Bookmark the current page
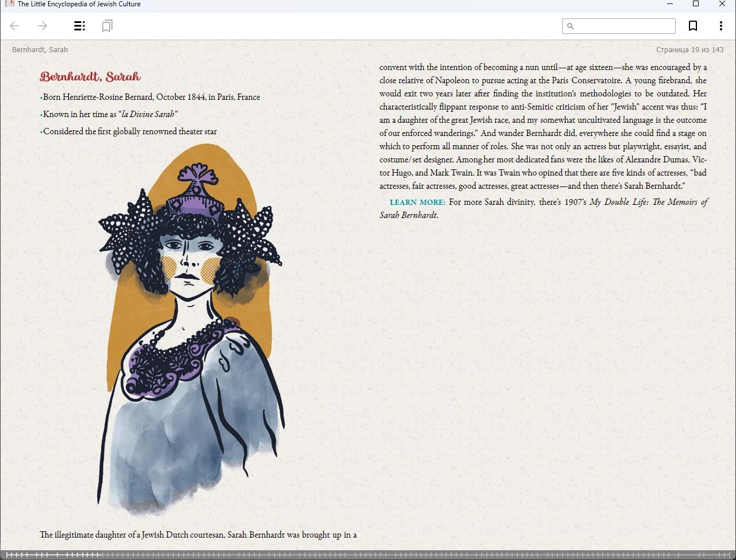The height and width of the screenshot is (560, 736). coord(693,26)
